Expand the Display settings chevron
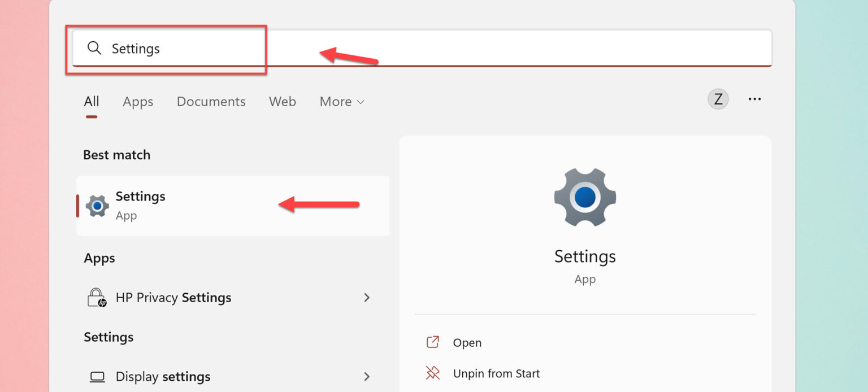 [367, 376]
